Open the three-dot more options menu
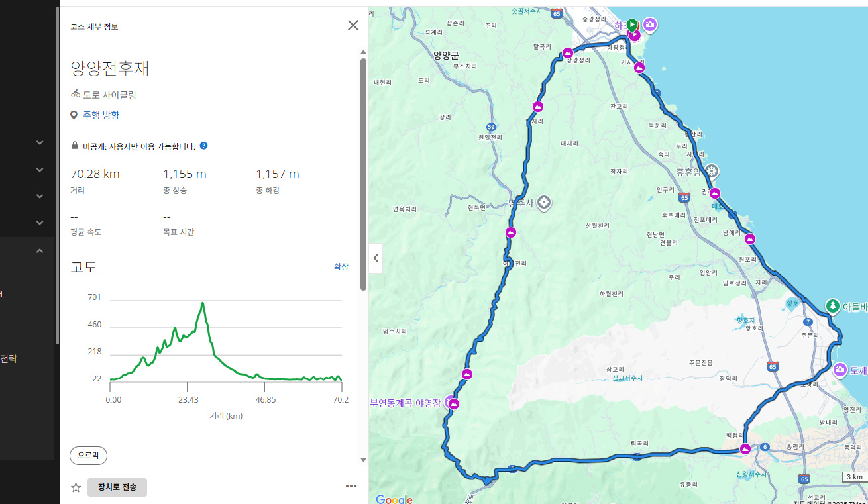Viewport: 868px width, 504px height. pyautogui.click(x=351, y=486)
